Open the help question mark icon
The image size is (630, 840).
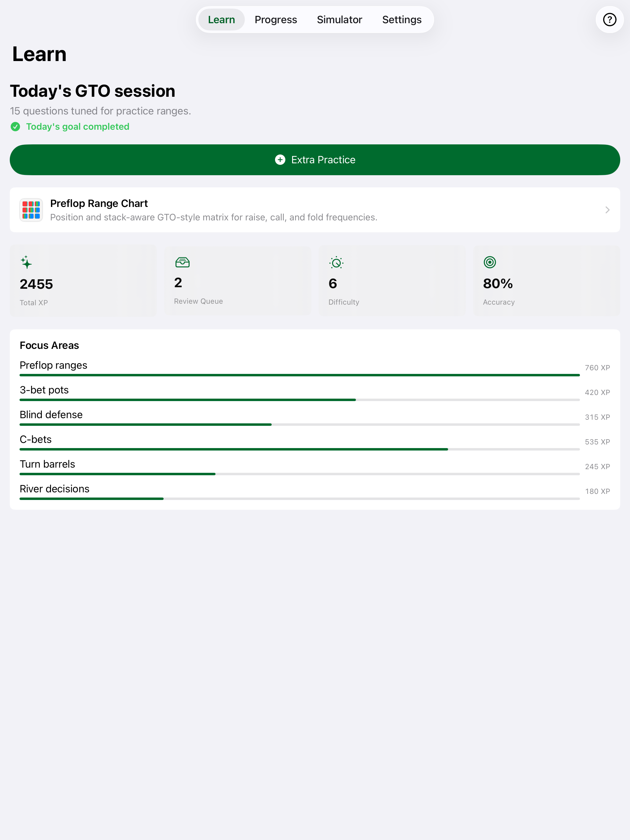[609, 19]
